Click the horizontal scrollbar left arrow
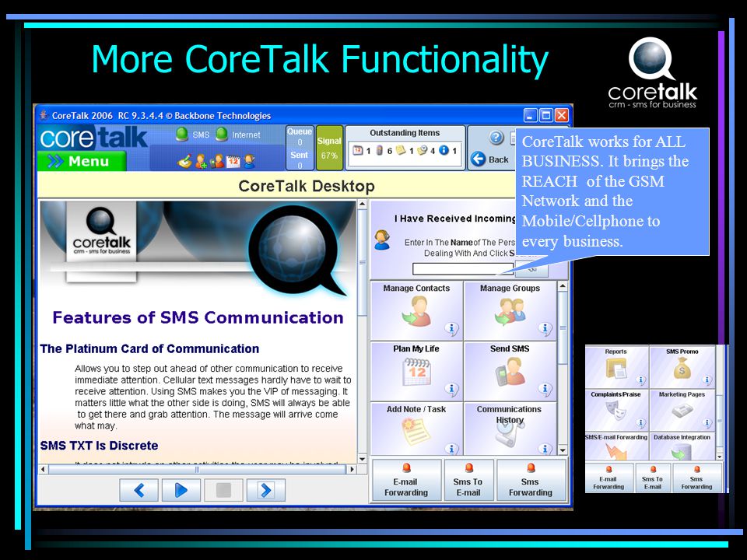747x560 pixels. (x=43, y=469)
